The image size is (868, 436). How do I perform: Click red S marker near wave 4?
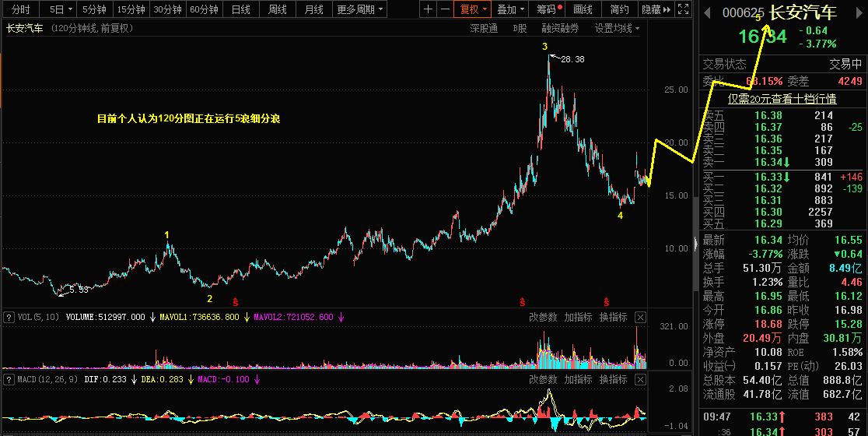[x=606, y=302]
